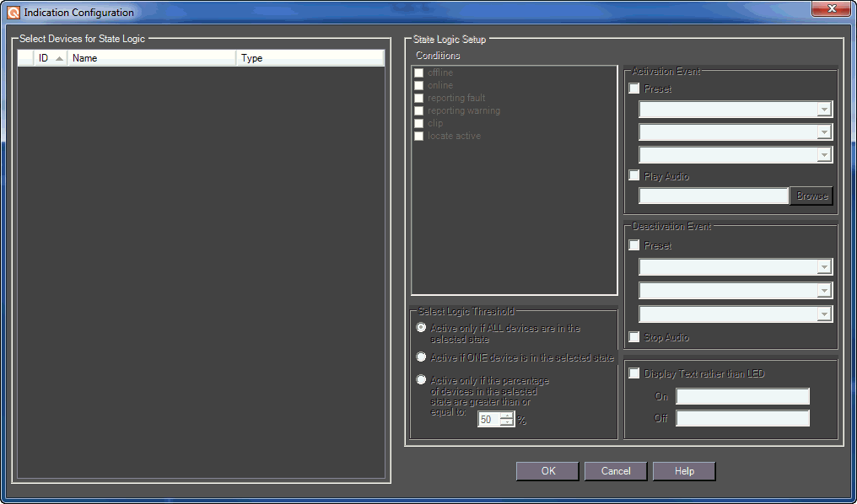Close the Indication Configuration dialog
Image resolution: width=857 pixels, height=504 pixels.
point(831,9)
